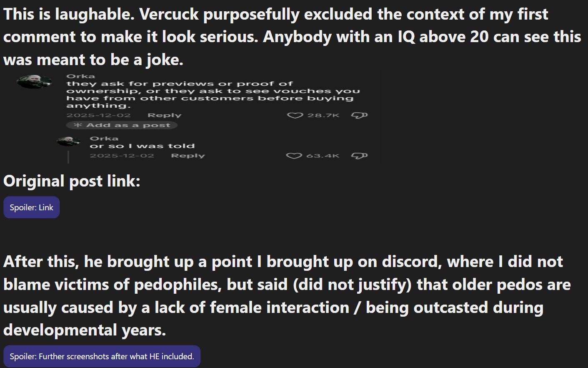This screenshot has height=368, width=588.
Task: Reply to the "or so I was told" comment
Action: [188, 156]
